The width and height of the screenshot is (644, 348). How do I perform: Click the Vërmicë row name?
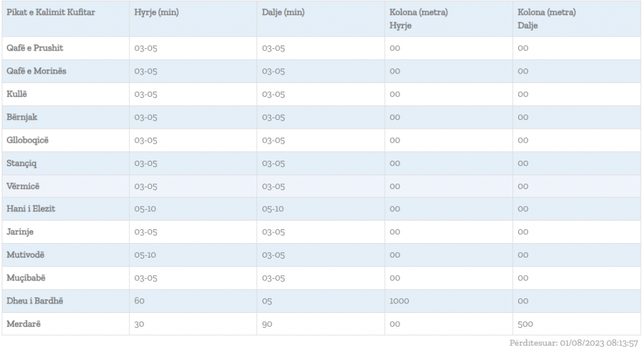click(x=23, y=187)
